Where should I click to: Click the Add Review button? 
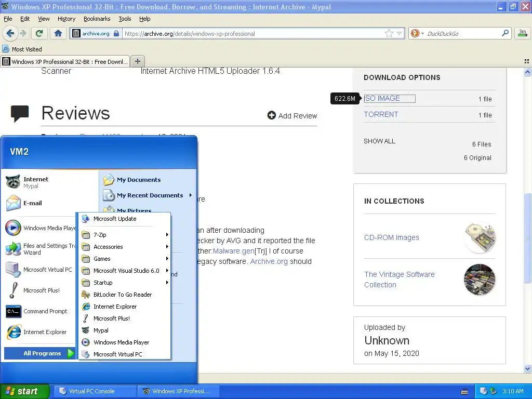coord(292,116)
